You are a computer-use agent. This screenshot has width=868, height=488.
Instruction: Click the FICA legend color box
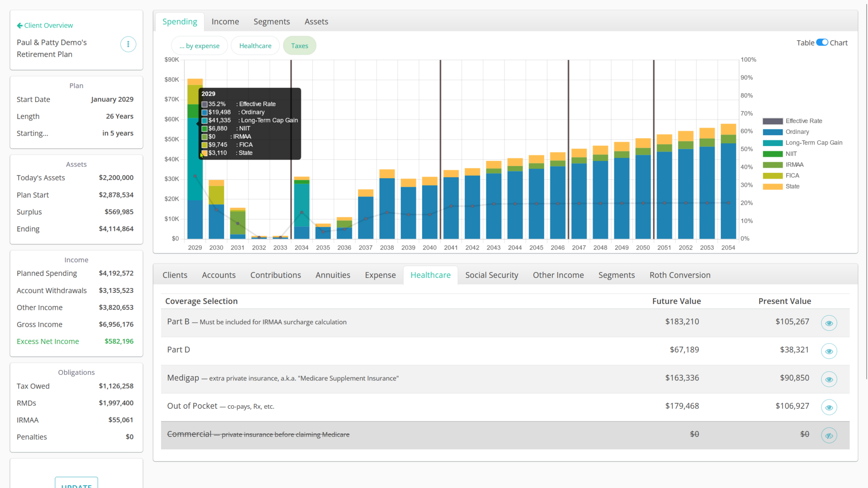(x=772, y=176)
